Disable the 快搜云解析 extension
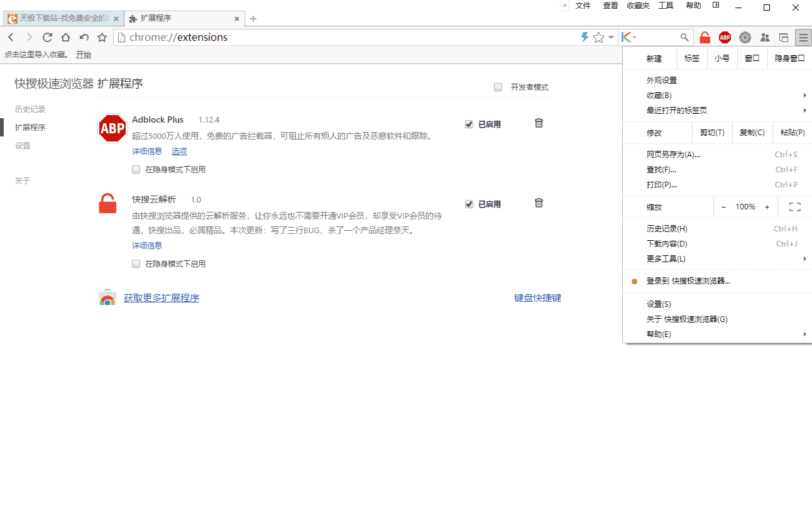812x520 pixels. pyautogui.click(x=469, y=203)
